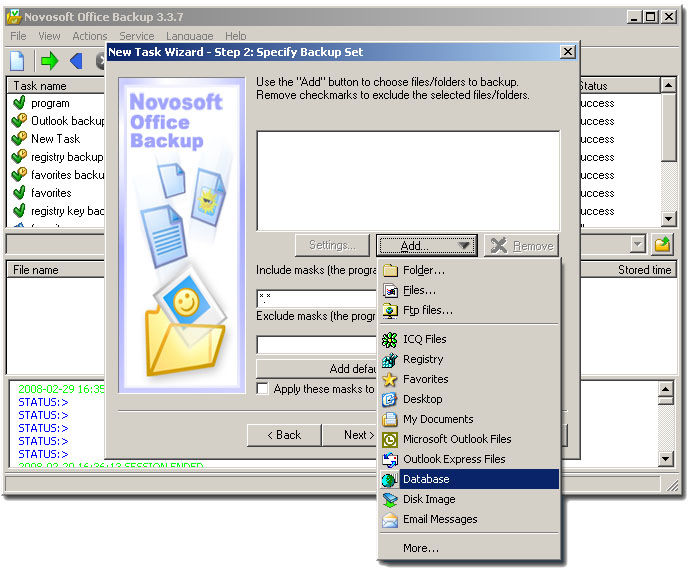Click the File name column header
695x573 pixels.
click(56, 270)
